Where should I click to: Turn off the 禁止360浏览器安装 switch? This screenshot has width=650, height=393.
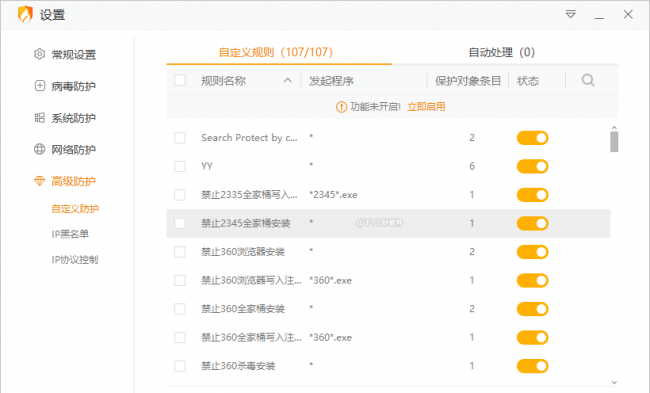pyautogui.click(x=533, y=252)
